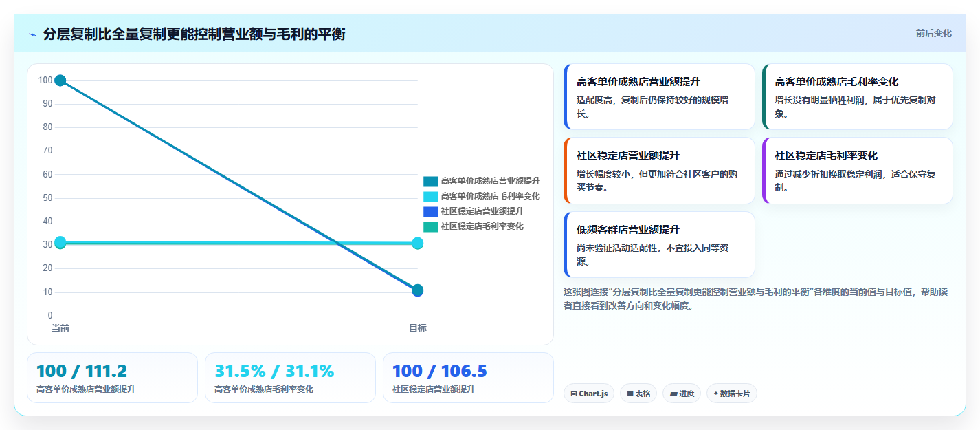Viewport: 980px width, 430px height.
Task: Click y-axis label 70
Action: coord(48,151)
